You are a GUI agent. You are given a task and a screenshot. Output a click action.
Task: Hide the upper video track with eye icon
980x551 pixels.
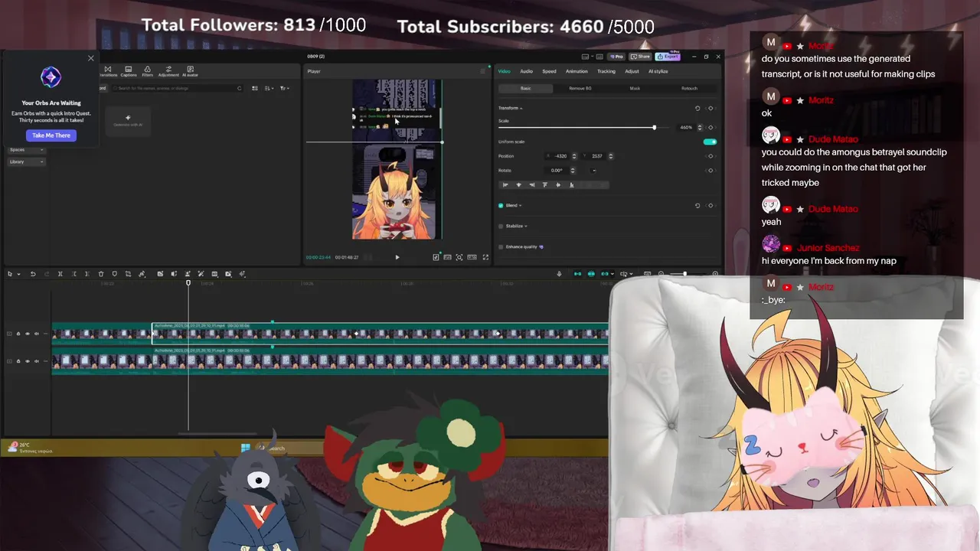(28, 334)
